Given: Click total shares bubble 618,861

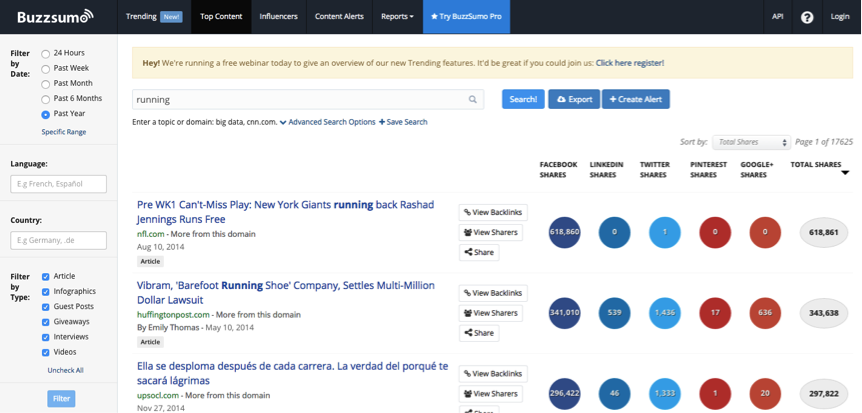Looking at the screenshot, I should [824, 232].
